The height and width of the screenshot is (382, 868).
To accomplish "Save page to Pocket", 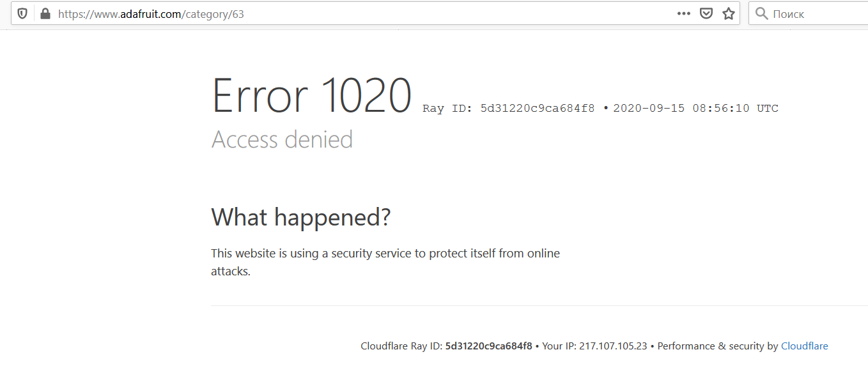I will click(x=706, y=13).
